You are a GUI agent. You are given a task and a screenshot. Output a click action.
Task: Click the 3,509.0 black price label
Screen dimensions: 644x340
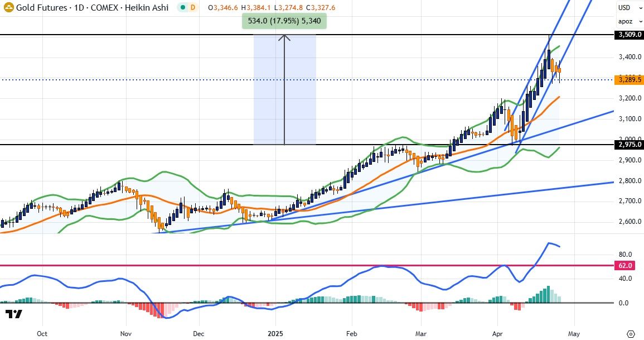tap(629, 35)
